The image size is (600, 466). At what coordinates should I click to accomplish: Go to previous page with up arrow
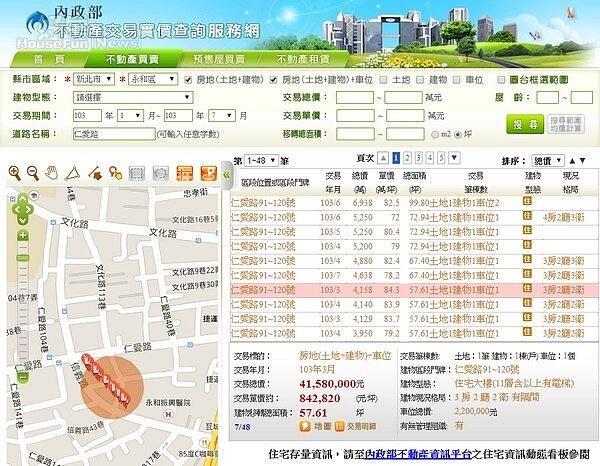click(x=383, y=158)
